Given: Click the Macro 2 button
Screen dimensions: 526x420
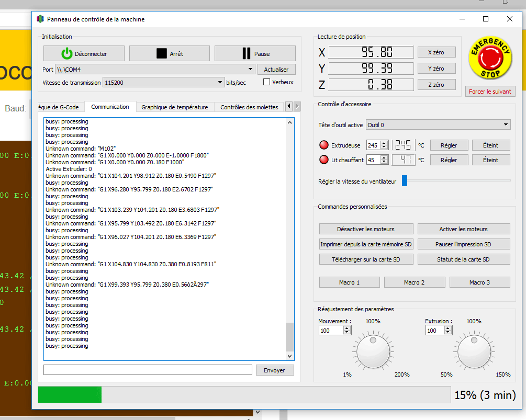Looking at the screenshot, I should 415,282.
